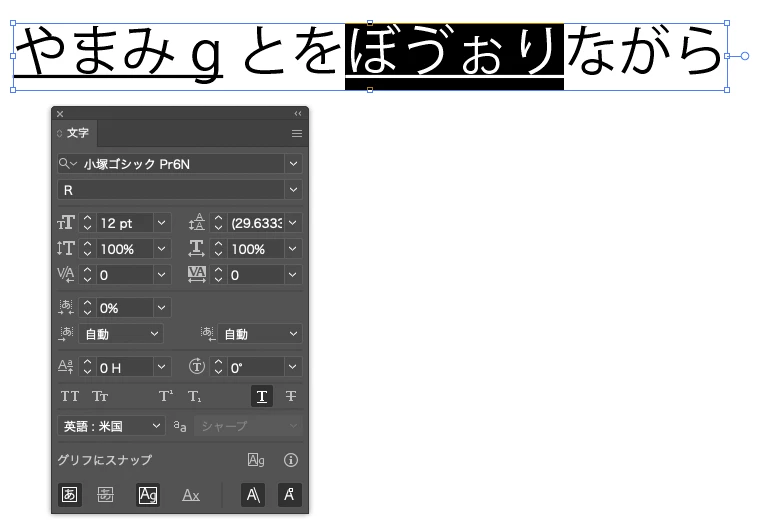Viewport: 762px width, 525px height.
Task: Click the baseline shift stepper
Action: click(87, 367)
